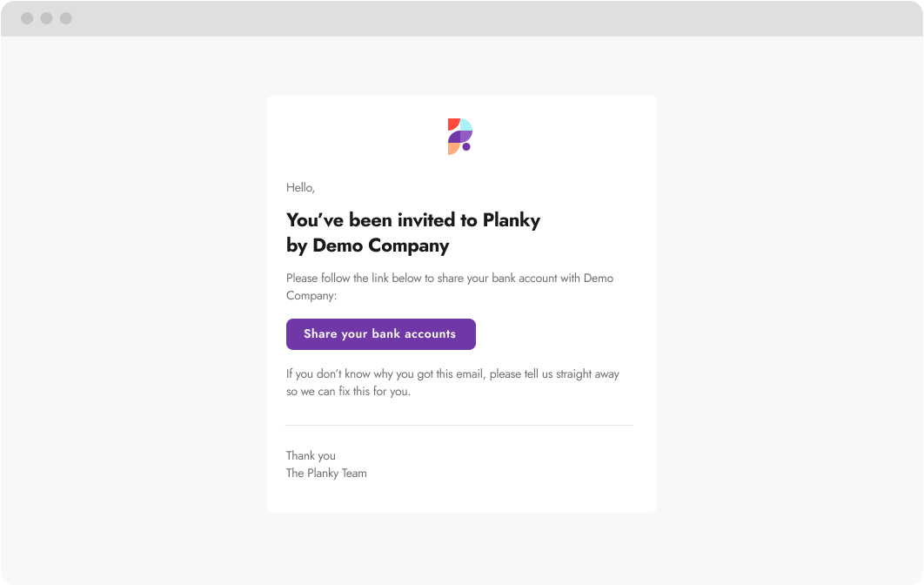Click Share your bank accounts button

click(x=381, y=333)
